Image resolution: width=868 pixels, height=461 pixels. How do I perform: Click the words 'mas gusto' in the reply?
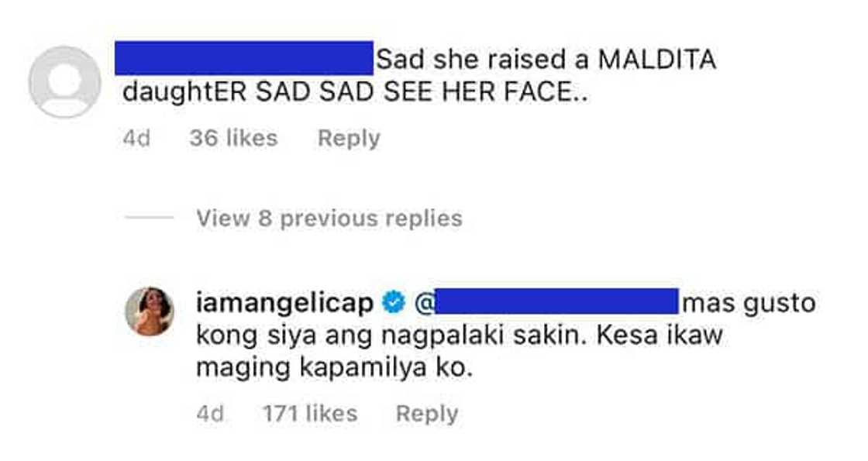point(748,302)
